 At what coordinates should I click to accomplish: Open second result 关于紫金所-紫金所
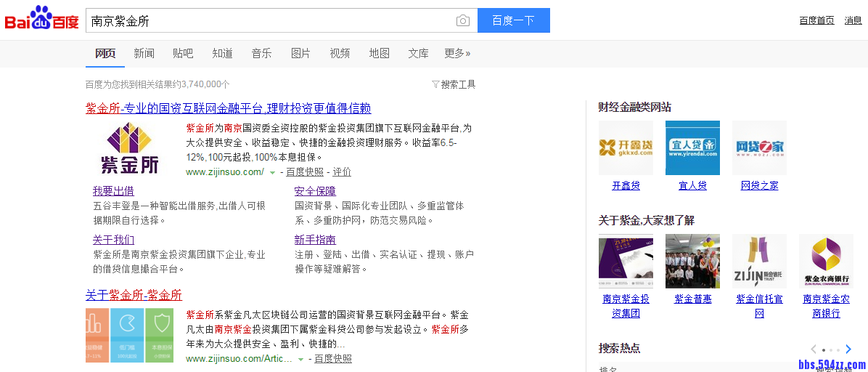coord(134,295)
